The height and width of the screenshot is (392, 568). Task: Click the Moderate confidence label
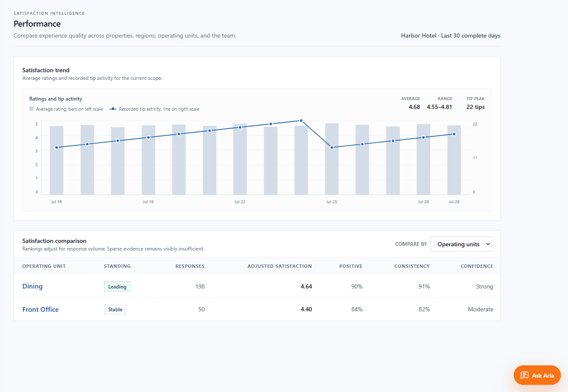[x=481, y=309]
